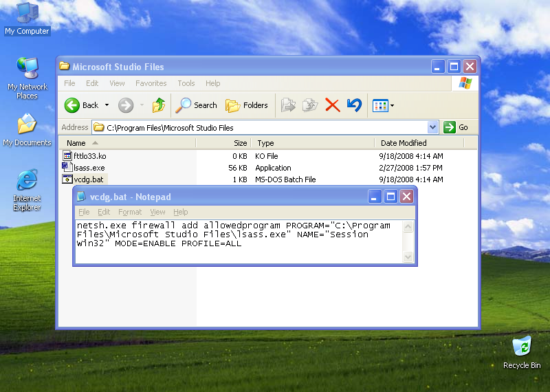Click the Back arrow in Explorer toolbar

click(x=74, y=105)
